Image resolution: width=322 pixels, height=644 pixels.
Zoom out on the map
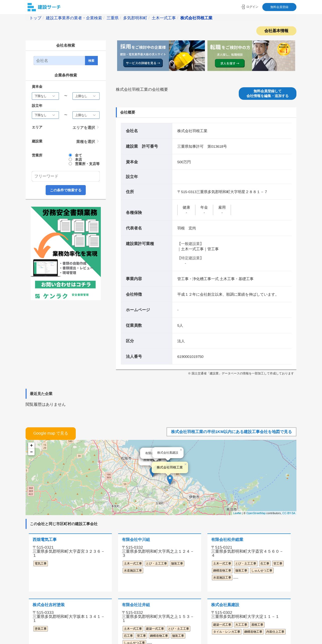click(31, 452)
